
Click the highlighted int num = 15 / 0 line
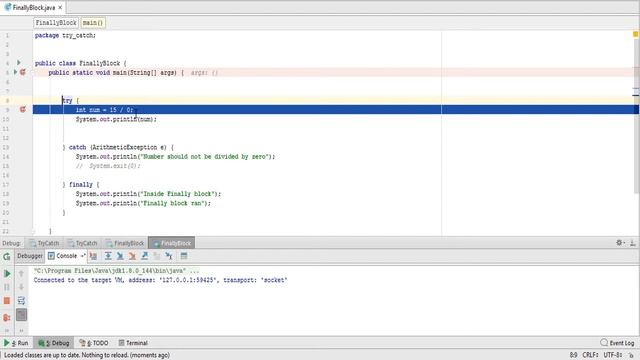pyautogui.click(x=336, y=109)
